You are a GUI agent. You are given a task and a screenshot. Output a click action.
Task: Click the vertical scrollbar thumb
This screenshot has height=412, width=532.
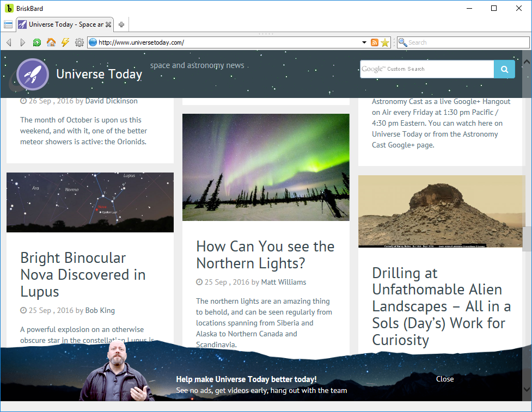[x=527, y=239]
